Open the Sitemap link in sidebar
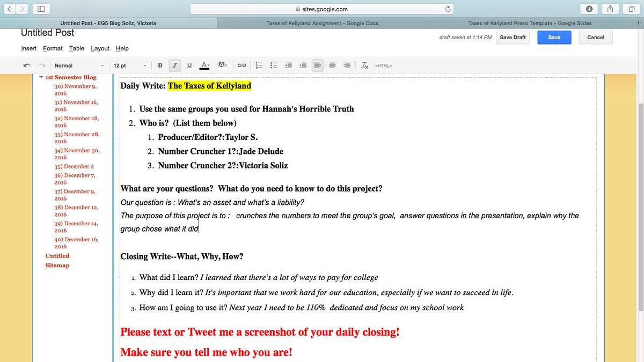The height and width of the screenshot is (362, 644). click(x=57, y=265)
